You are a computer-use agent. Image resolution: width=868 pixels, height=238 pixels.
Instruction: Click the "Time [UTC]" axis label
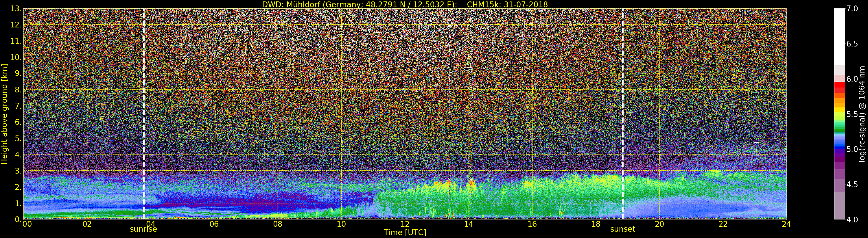pos(405,233)
